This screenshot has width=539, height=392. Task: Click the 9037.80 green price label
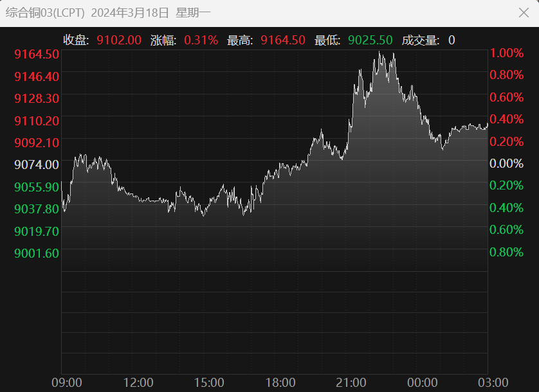[37, 209]
